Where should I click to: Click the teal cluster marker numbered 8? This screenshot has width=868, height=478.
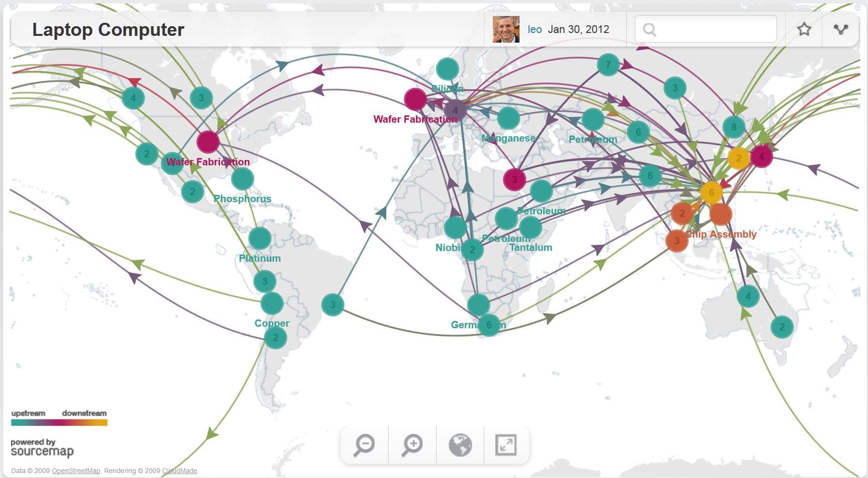point(733,127)
